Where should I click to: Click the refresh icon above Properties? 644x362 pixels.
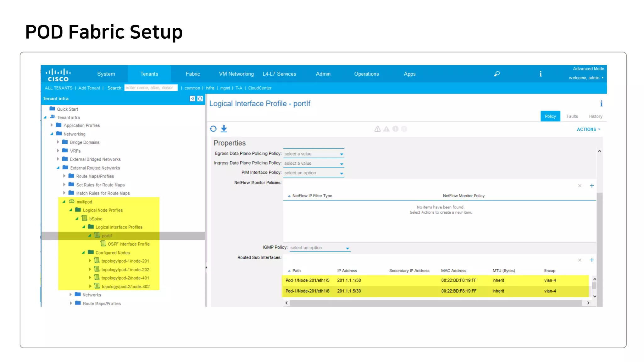pyautogui.click(x=213, y=129)
